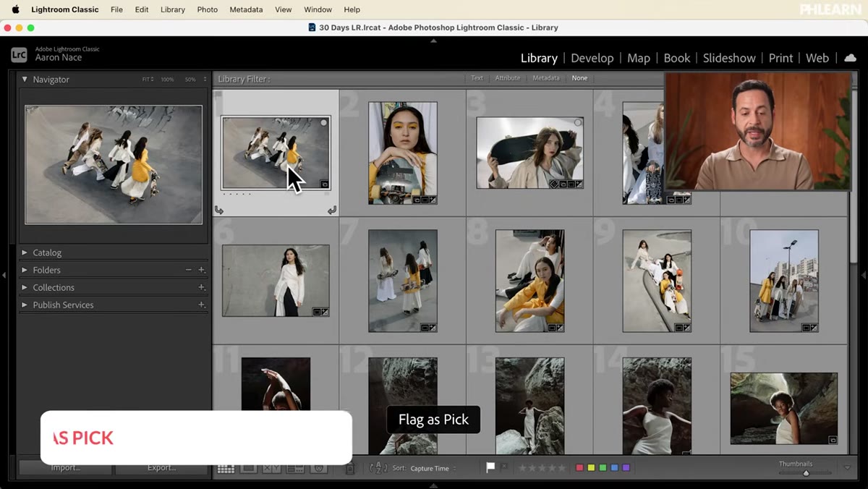Switch to Loupe view in toolbar
This screenshot has height=489, width=868.
click(x=248, y=469)
